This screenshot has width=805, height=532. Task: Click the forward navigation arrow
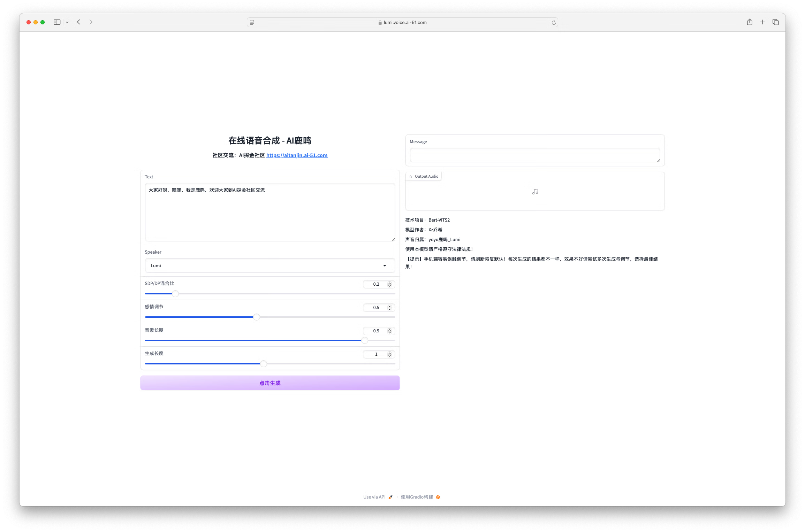[91, 22]
